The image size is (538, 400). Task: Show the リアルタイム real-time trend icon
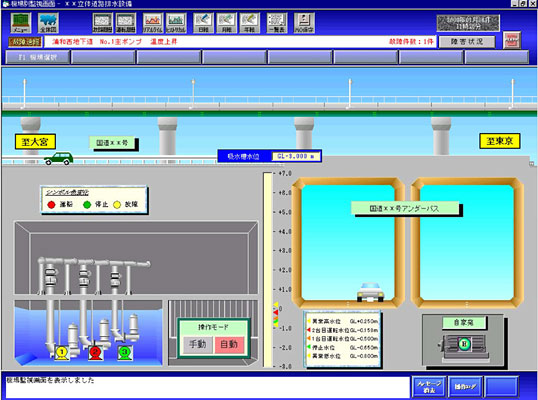point(153,23)
